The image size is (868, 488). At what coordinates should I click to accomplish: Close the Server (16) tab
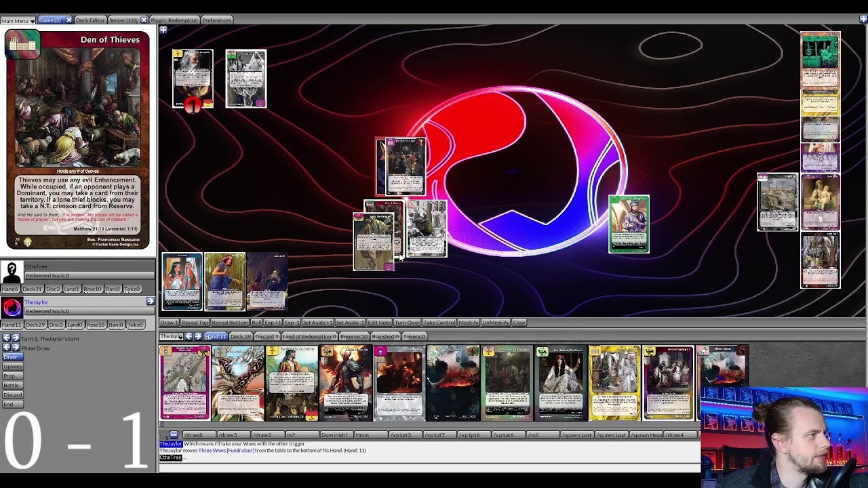click(144, 20)
